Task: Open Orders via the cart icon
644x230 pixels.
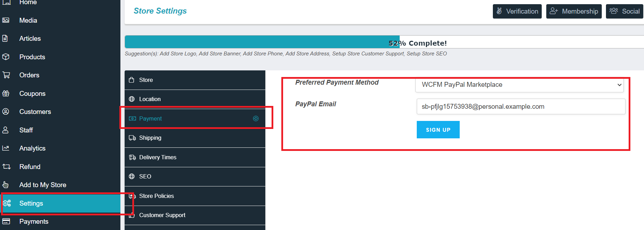Action: point(6,75)
